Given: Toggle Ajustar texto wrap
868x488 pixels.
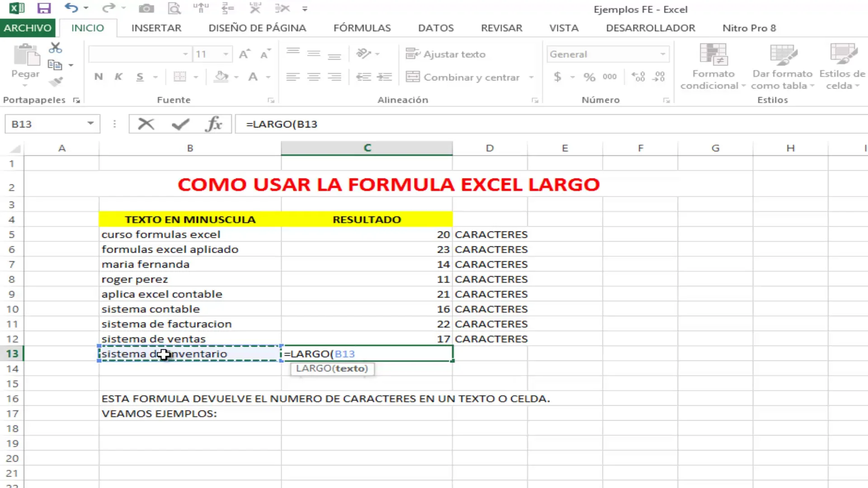Looking at the screenshot, I should (x=446, y=54).
